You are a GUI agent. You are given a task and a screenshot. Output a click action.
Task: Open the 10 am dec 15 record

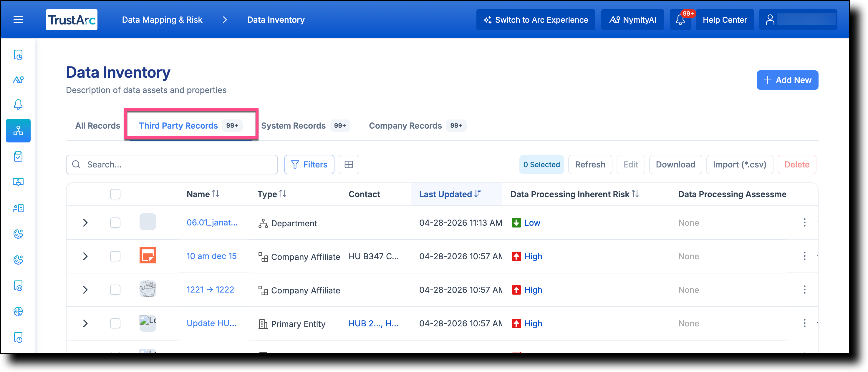pos(212,256)
